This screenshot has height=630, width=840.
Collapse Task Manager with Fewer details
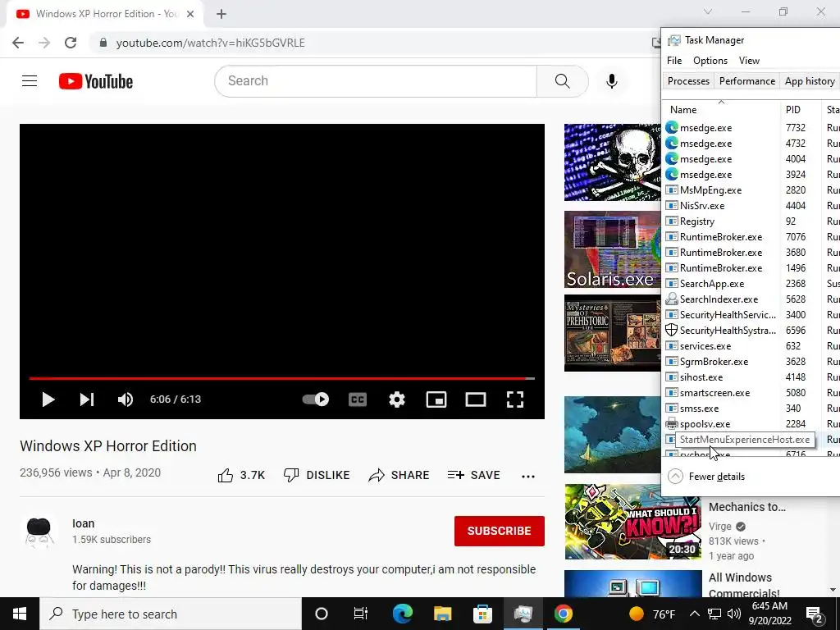(706, 477)
